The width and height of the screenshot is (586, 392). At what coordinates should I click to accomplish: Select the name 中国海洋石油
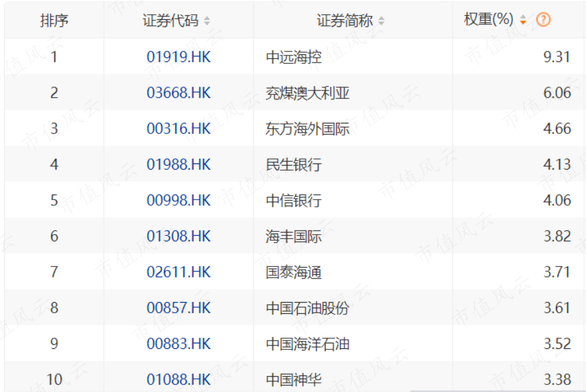coord(308,344)
